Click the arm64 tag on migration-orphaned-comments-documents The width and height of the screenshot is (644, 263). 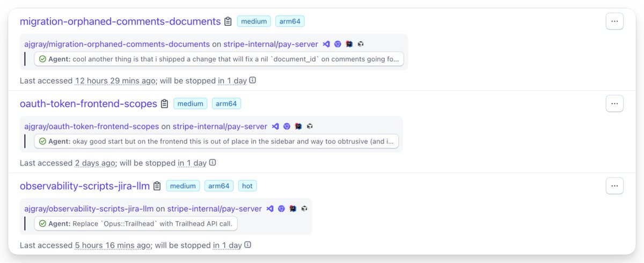click(x=290, y=21)
